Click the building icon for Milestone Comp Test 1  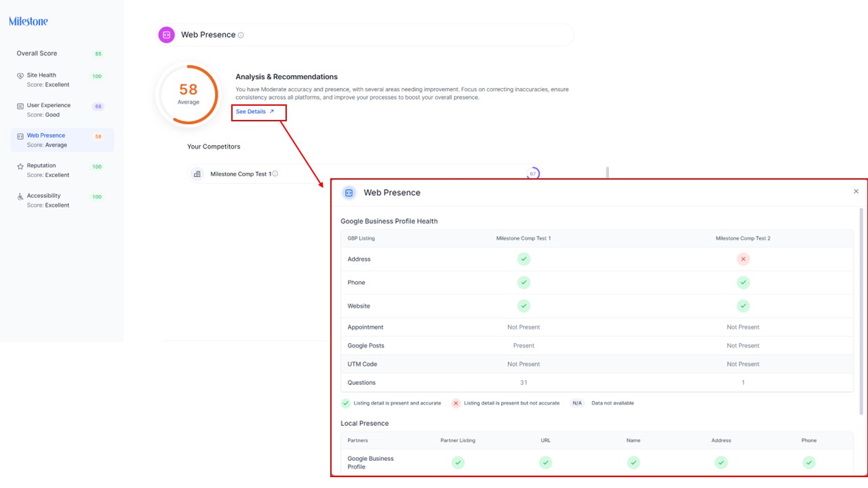pyautogui.click(x=197, y=174)
